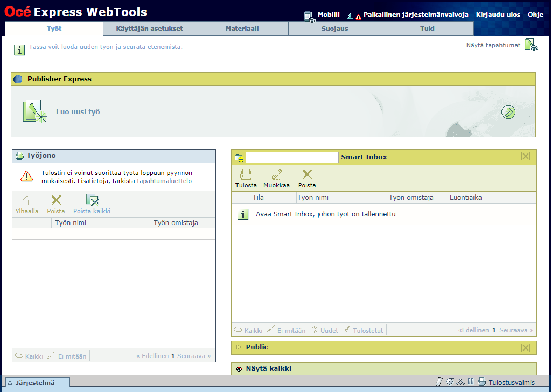Click the Muokkaa pencil icon in Smart Inbox
Viewport: 551px width, 392px height.
(x=276, y=174)
